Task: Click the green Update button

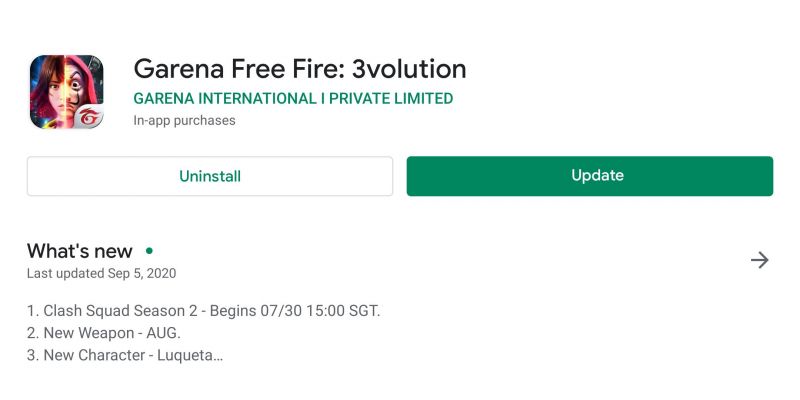Action: (590, 176)
